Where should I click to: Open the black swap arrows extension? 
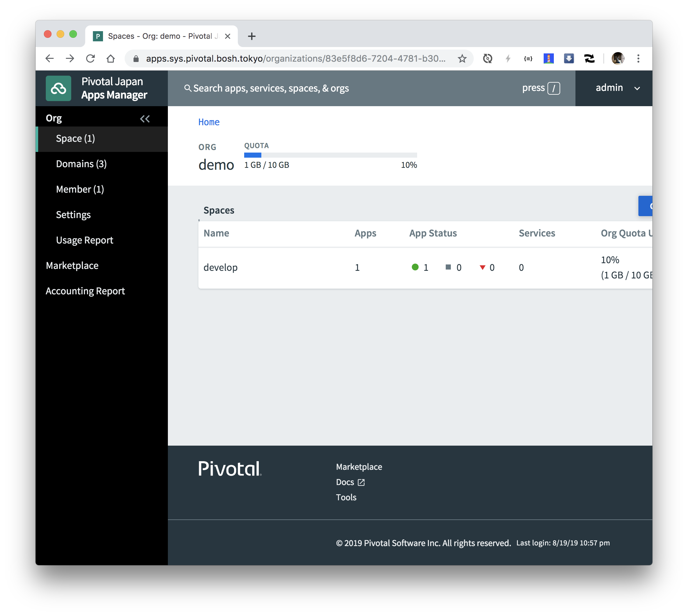coord(589,58)
